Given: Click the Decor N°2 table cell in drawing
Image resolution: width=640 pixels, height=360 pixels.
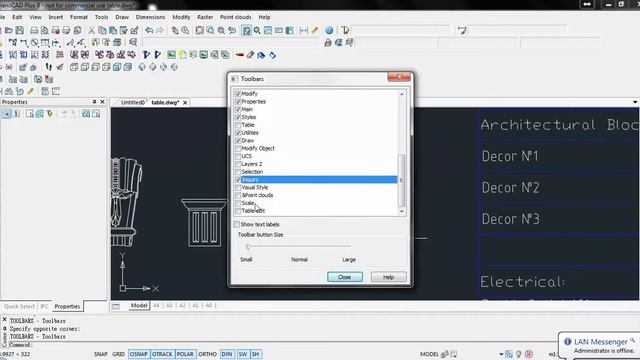Looking at the screenshot, I should (559, 187).
